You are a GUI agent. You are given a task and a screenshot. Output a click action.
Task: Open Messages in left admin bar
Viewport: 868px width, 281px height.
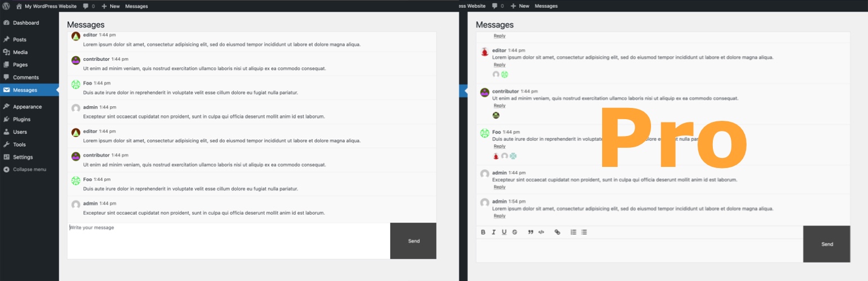[137, 6]
